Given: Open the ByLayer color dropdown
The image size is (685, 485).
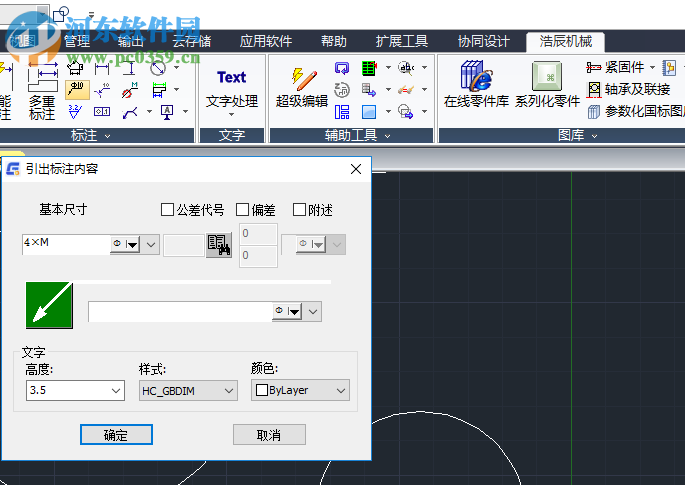Looking at the screenshot, I should [341, 390].
